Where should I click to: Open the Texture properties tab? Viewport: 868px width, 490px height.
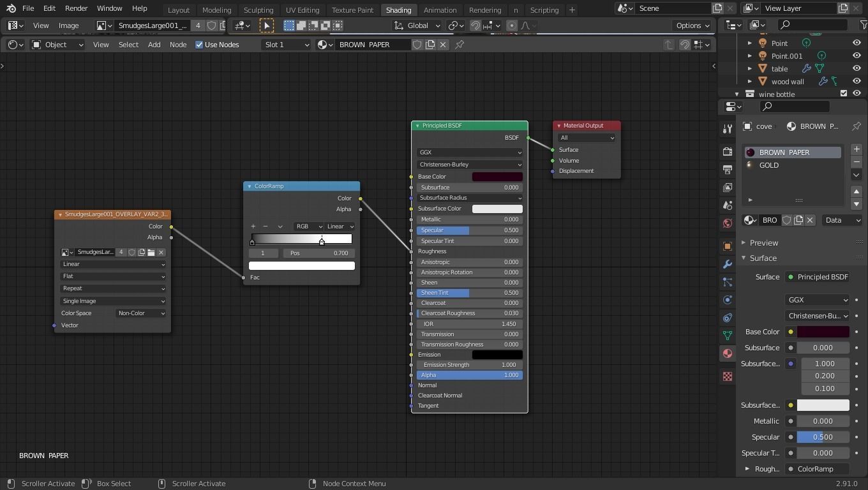727,376
